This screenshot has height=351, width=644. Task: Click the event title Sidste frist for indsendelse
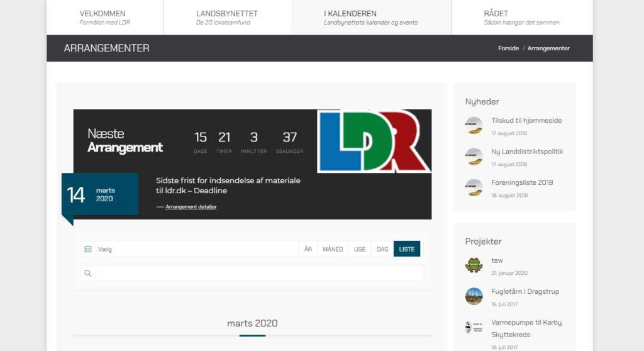228,186
